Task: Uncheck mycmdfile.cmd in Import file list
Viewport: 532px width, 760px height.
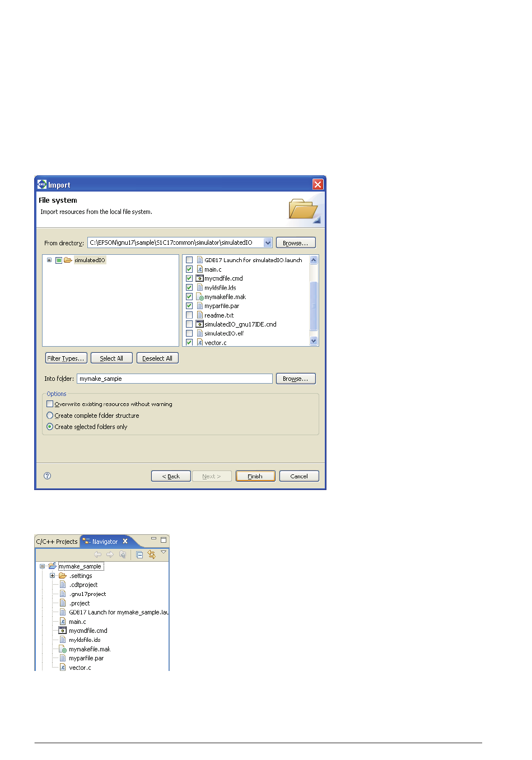Action: click(189, 278)
